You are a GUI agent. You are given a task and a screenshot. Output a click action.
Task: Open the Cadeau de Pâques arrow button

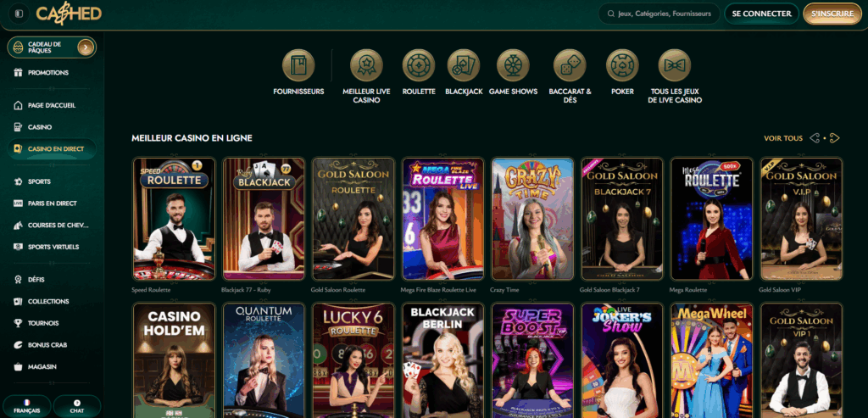pos(86,47)
